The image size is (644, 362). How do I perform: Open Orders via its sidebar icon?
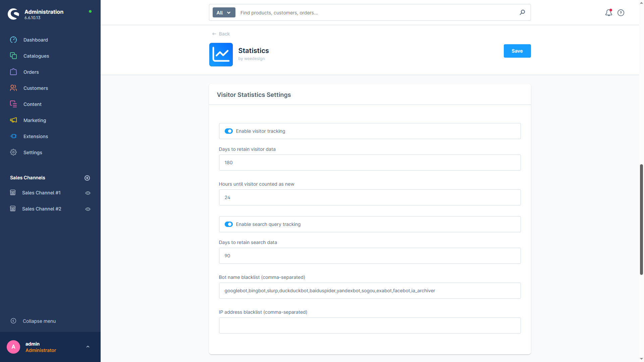pyautogui.click(x=13, y=72)
